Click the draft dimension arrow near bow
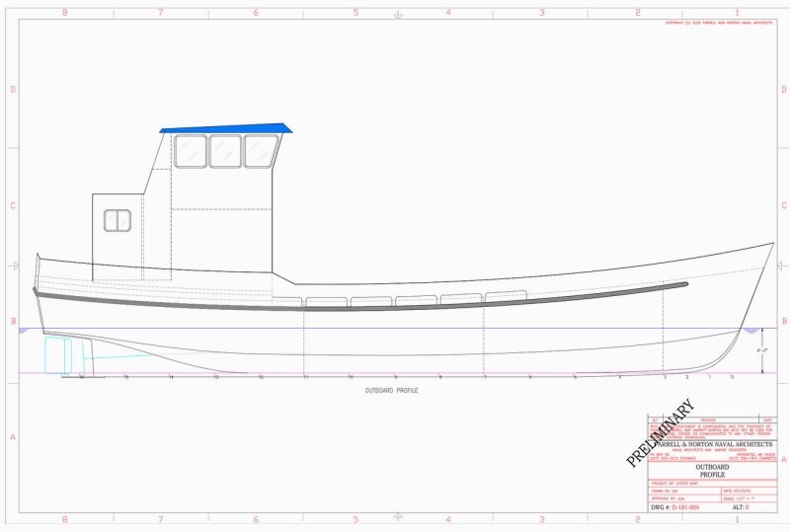This screenshot has height=532, width=790. point(761,351)
